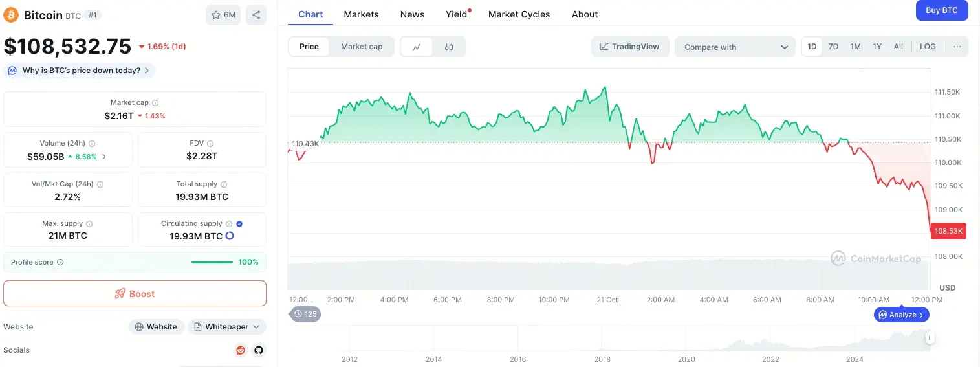The height and width of the screenshot is (367, 980).
Task: Click the chart more options ellipsis
Action: click(957, 47)
